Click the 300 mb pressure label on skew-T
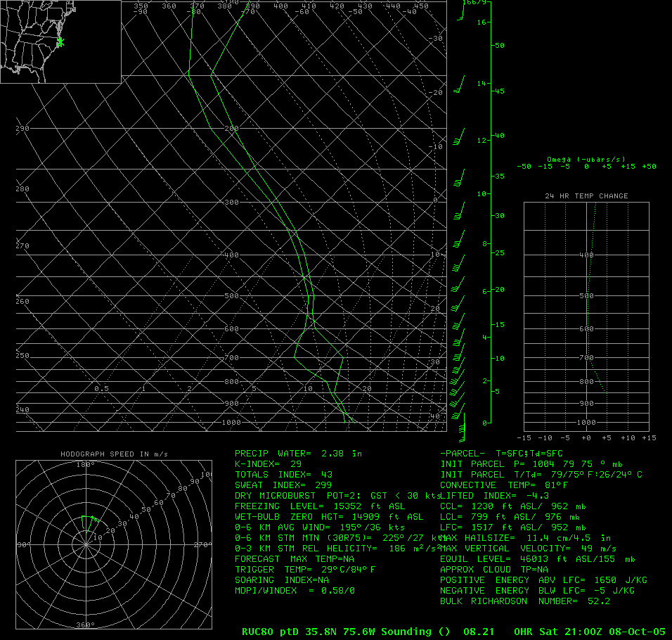This screenshot has width=672, height=640. (x=231, y=202)
